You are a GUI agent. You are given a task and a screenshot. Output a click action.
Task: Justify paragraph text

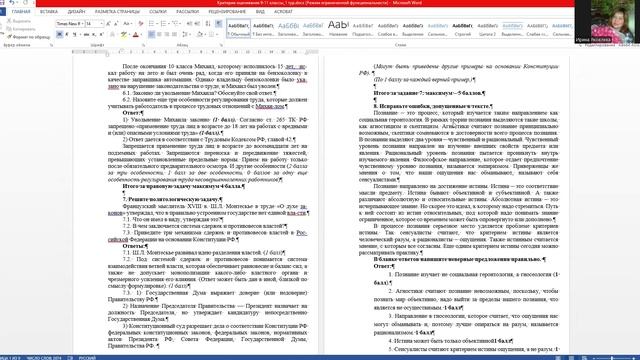(174, 34)
